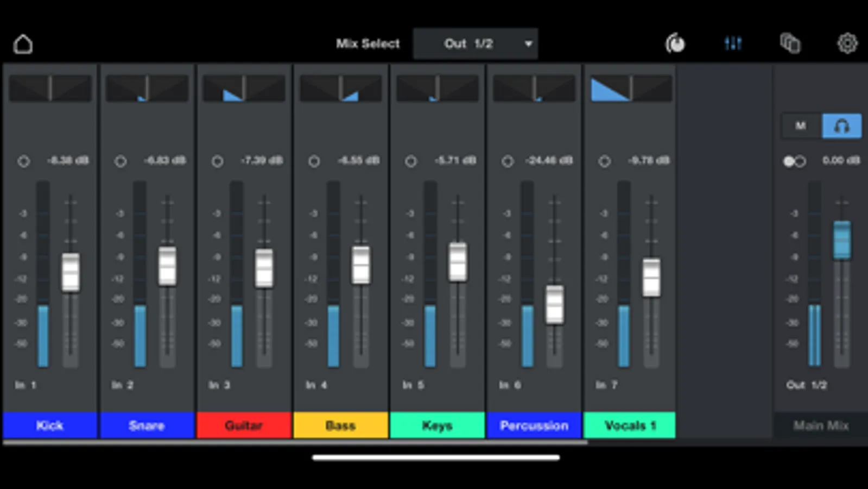Viewport: 868px width, 489px height.
Task: Open the Mix Select Out 1/2 dropdown
Action: click(x=475, y=43)
